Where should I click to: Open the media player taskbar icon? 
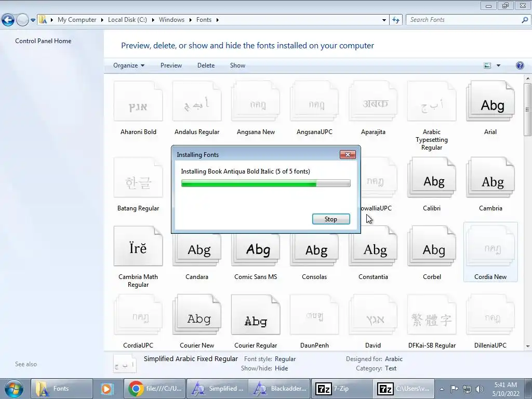[x=107, y=389]
